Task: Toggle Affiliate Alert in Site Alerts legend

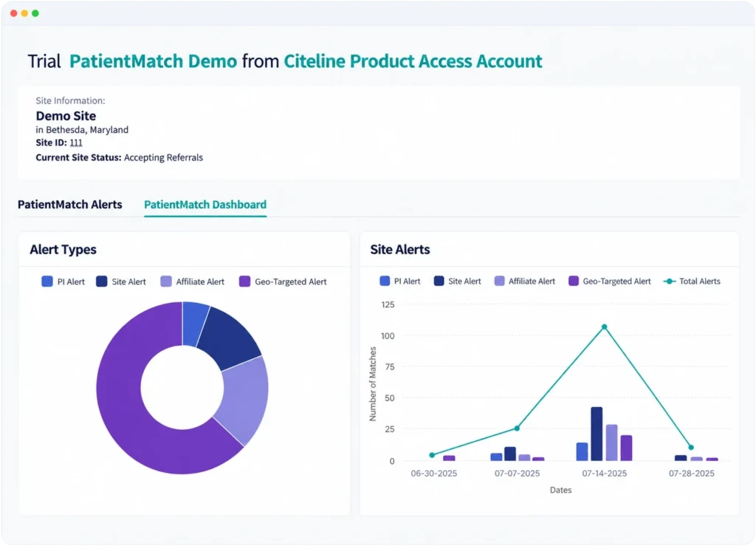Action: [x=525, y=281]
